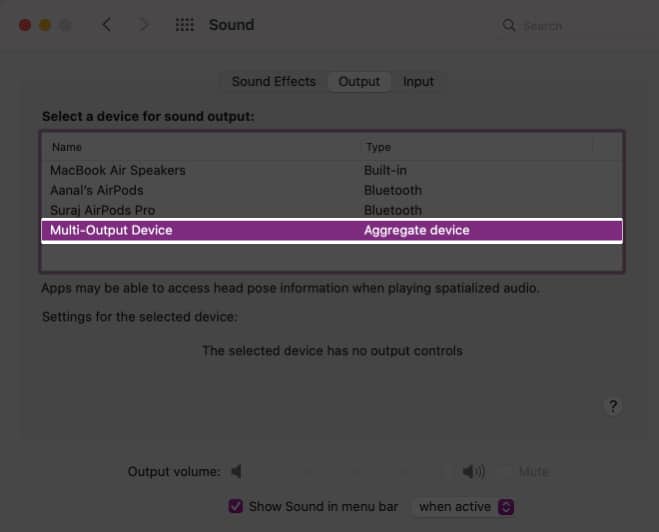
Task: Select MacBook Air Speakers output device
Action: click(332, 170)
